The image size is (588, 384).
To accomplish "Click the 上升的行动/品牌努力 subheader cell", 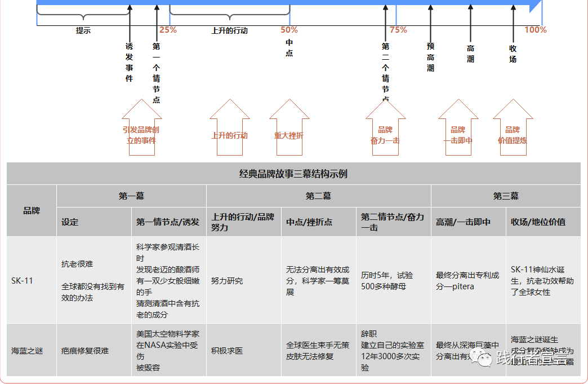I will 244,222.
